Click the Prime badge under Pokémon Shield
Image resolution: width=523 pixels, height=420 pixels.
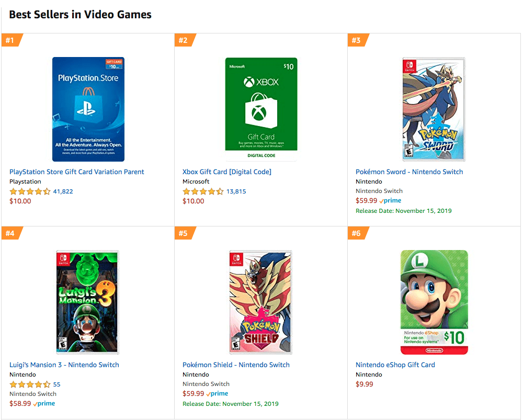(x=218, y=393)
